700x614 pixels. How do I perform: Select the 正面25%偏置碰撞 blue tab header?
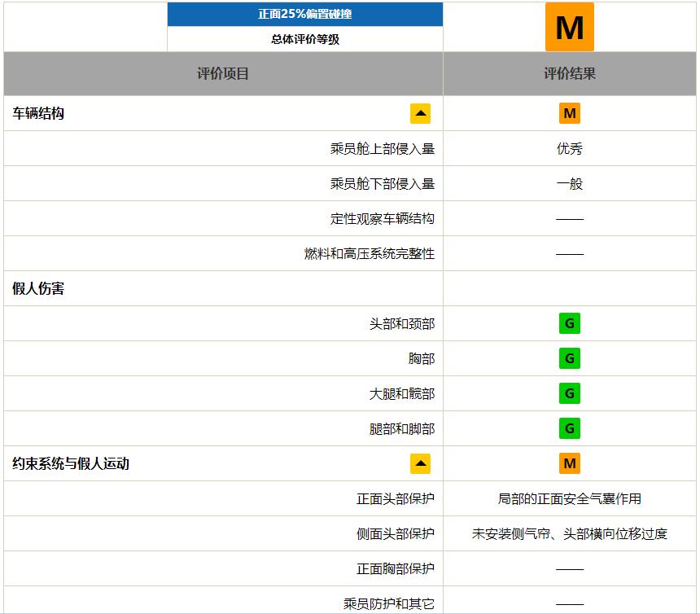(305, 15)
